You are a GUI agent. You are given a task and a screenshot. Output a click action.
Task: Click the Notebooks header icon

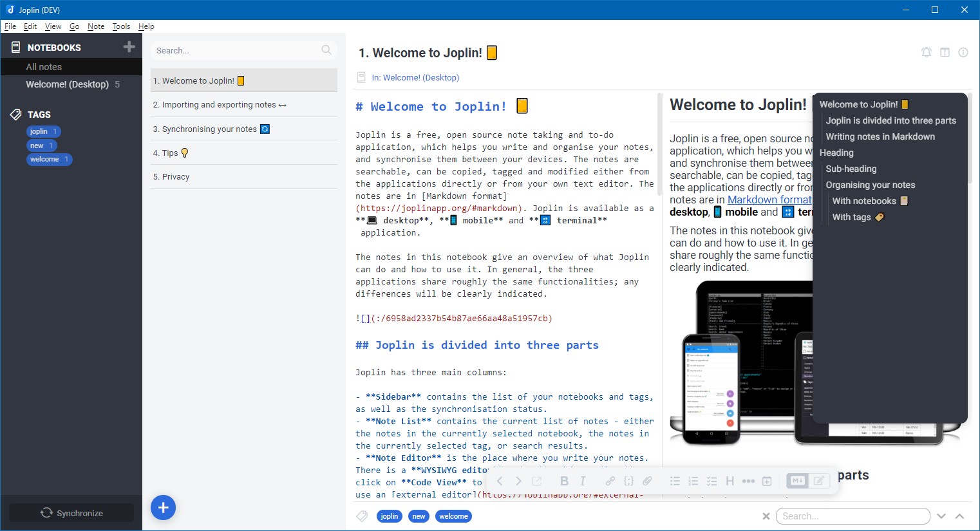pos(16,47)
